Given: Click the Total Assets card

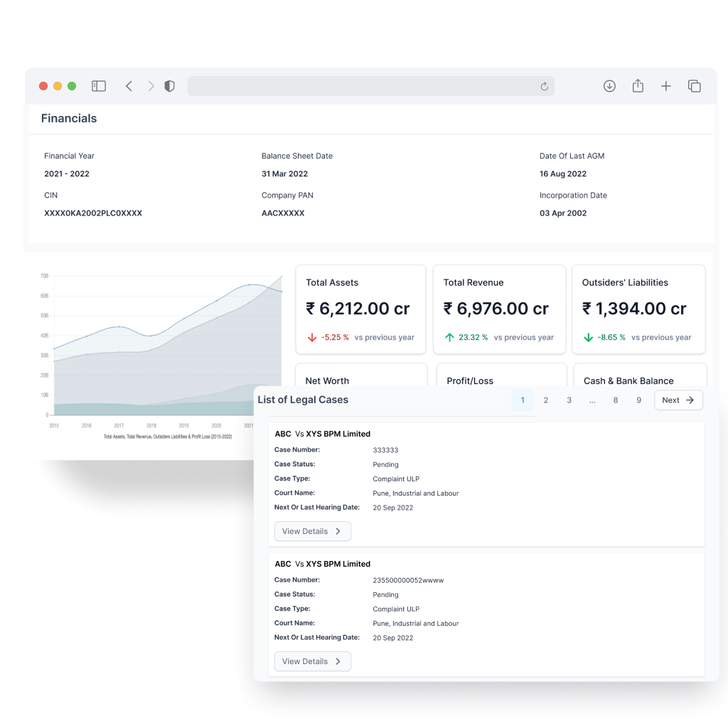Looking at the screenshot, I should [360, 309].
